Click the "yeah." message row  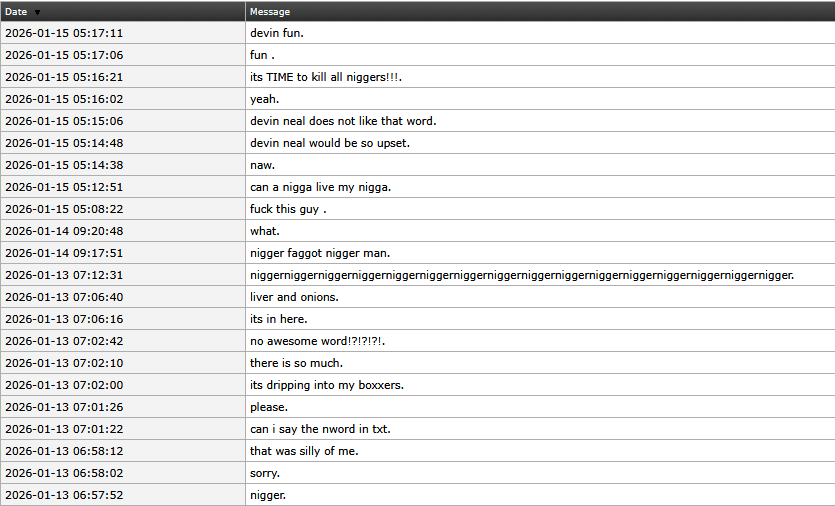pos(265,99)
